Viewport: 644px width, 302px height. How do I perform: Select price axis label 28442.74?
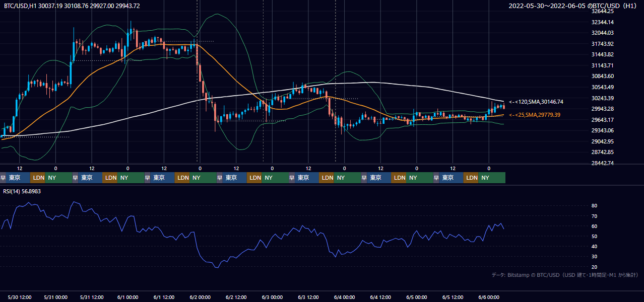tap(602, 163)
